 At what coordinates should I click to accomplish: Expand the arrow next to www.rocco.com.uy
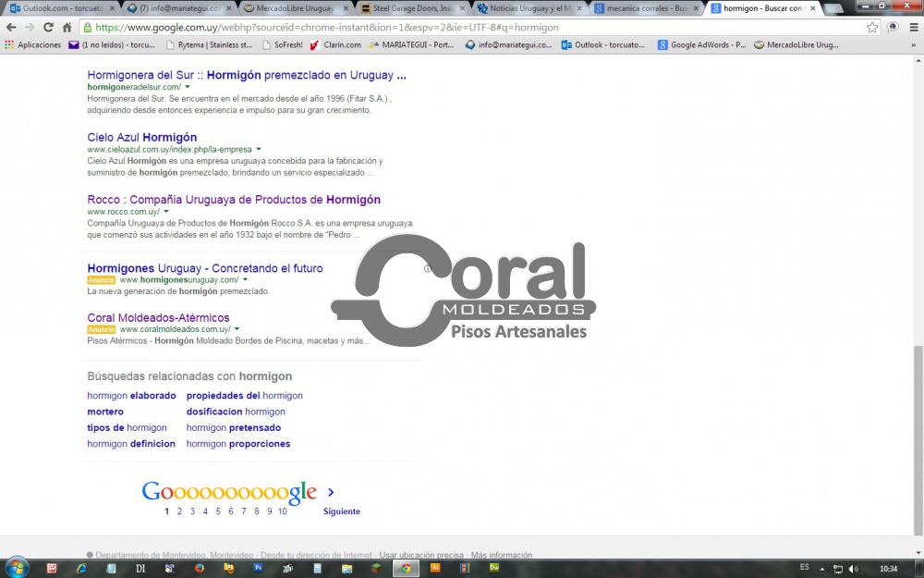coord(166,211)
